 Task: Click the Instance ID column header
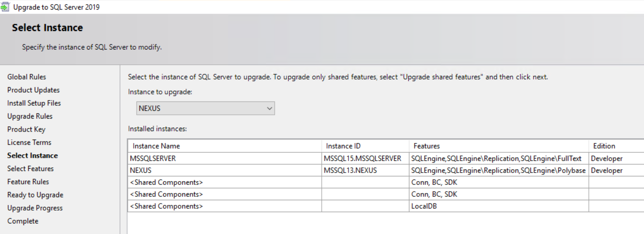[365, 146]
